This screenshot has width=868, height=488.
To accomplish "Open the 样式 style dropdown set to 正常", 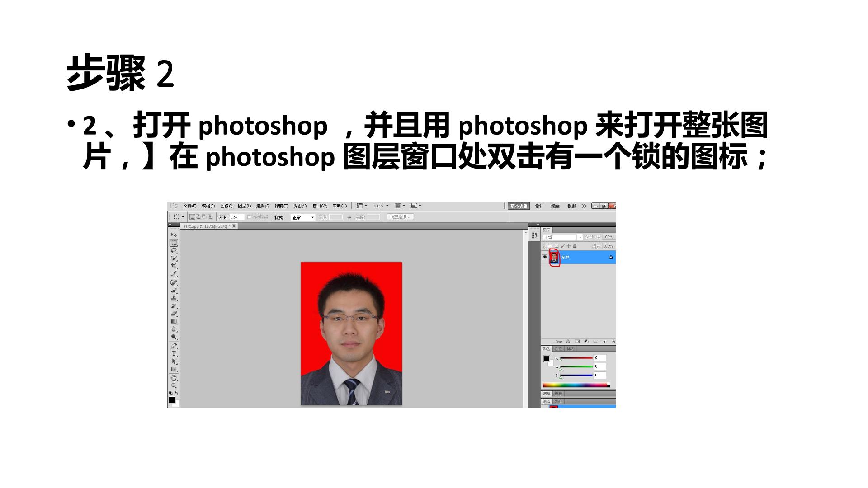I will [303, 217].
